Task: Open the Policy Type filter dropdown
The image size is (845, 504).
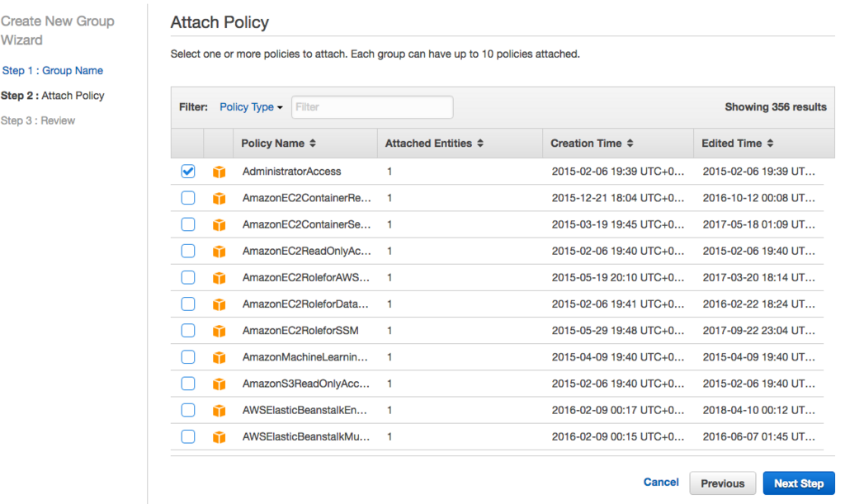Action: pos(251,107)
